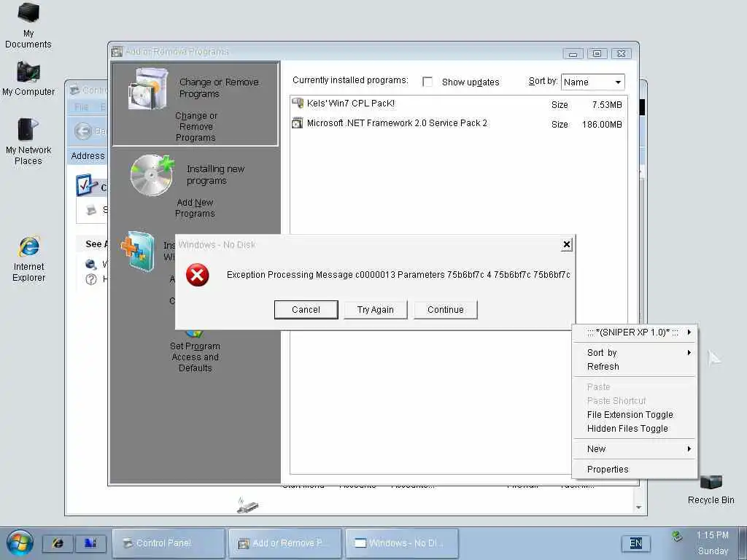This screenshot has width=747, height=560.
Task: Click Back arrow in Control Panel window
Action: click(83, 131)
